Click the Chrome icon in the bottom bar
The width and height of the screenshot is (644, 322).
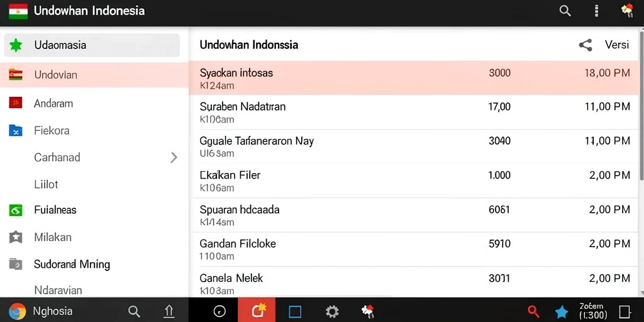click(17, 311)
